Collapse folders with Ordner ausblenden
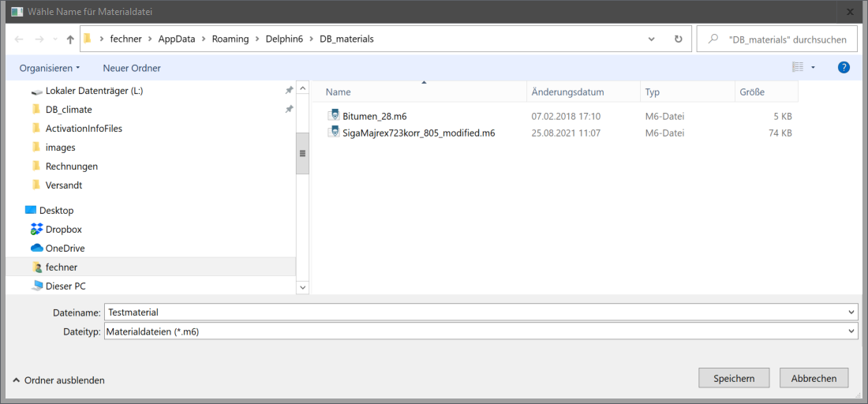Screen dimensions: 868x404 58,380
